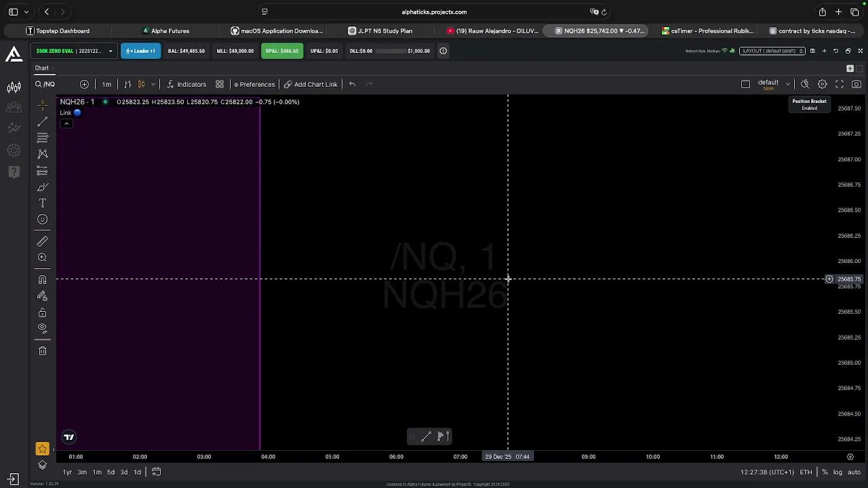Viewport: 868px width, 488px height.
Task: Click the DLL progress bar
Action: pos(390,51)
